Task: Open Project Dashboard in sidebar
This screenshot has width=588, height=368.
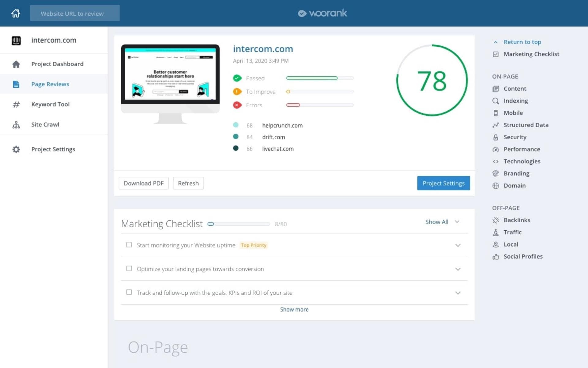Action: pyautogui.click(x=54, y=64)
